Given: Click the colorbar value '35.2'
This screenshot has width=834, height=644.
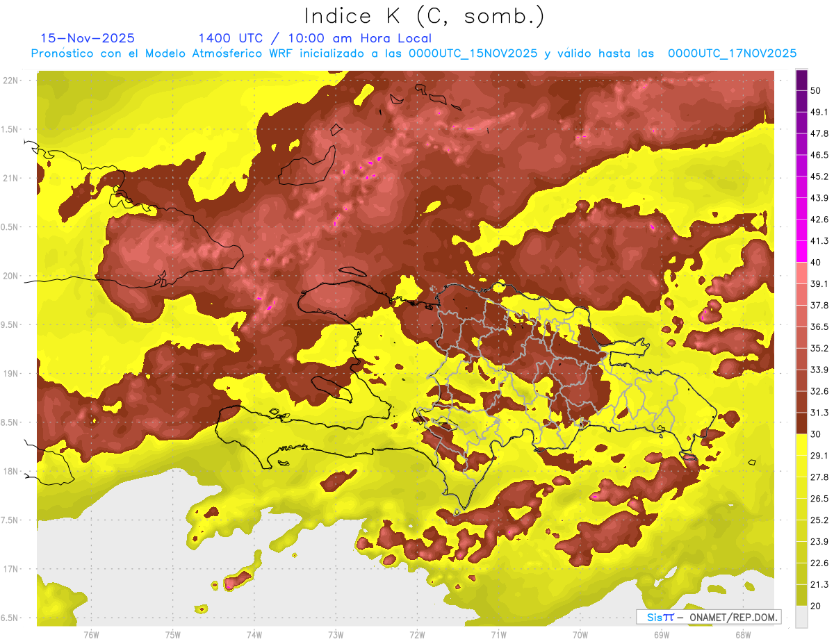Looking at the screenshot, I should (819, 348).
